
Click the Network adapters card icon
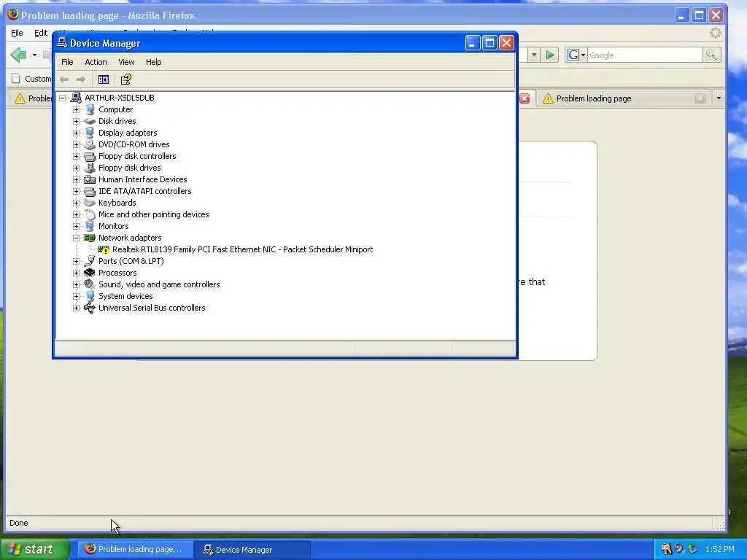coord(90,238)
